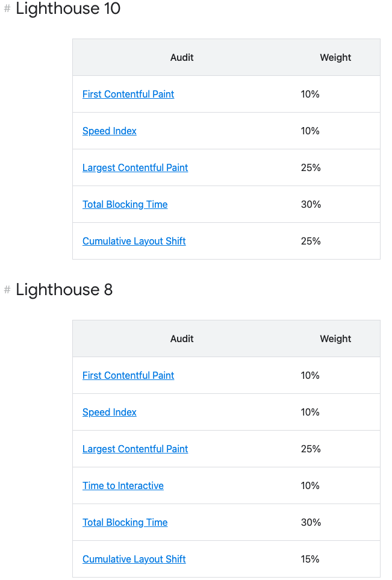Open First Contentful Paint link under Lighthouse 8

tap(128, 375)
